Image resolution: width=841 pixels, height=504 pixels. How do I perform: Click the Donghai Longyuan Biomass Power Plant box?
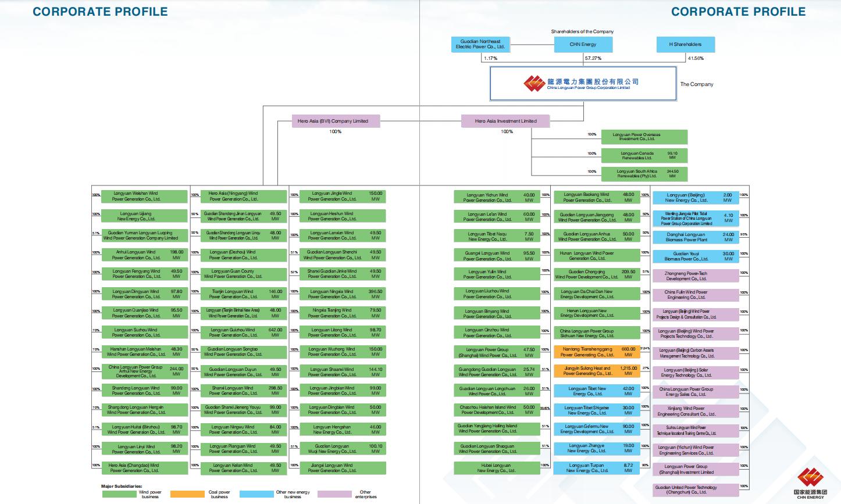[696, 237]
